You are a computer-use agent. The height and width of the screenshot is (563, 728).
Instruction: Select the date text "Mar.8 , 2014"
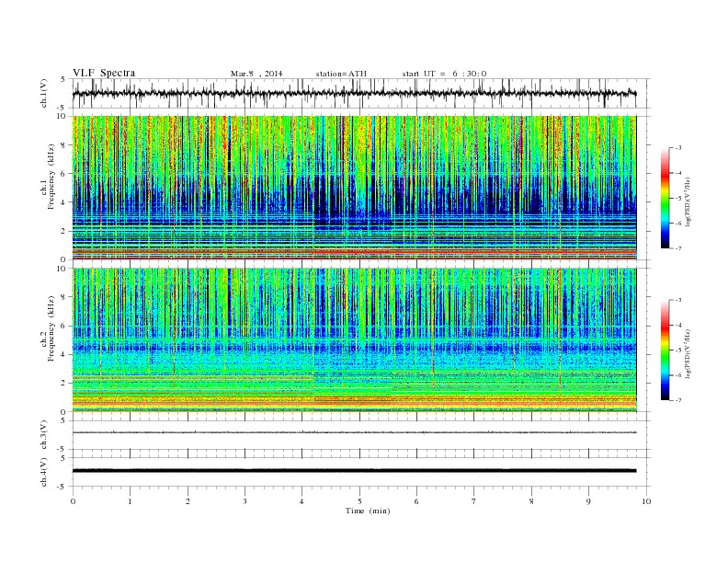point(256,74)
